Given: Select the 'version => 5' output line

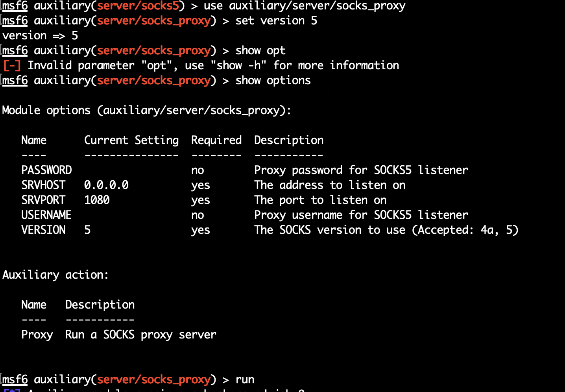Looking at the screenshot, I should pyautogui.click(x=39, y=35).
